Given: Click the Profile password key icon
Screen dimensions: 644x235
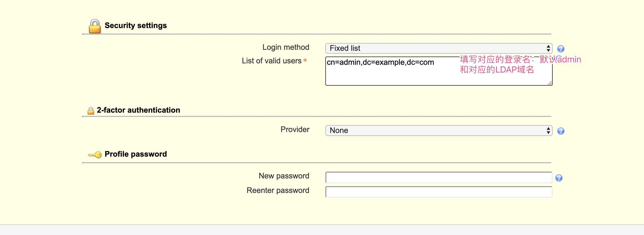Looking at the screenshot, I should point(95,155).
